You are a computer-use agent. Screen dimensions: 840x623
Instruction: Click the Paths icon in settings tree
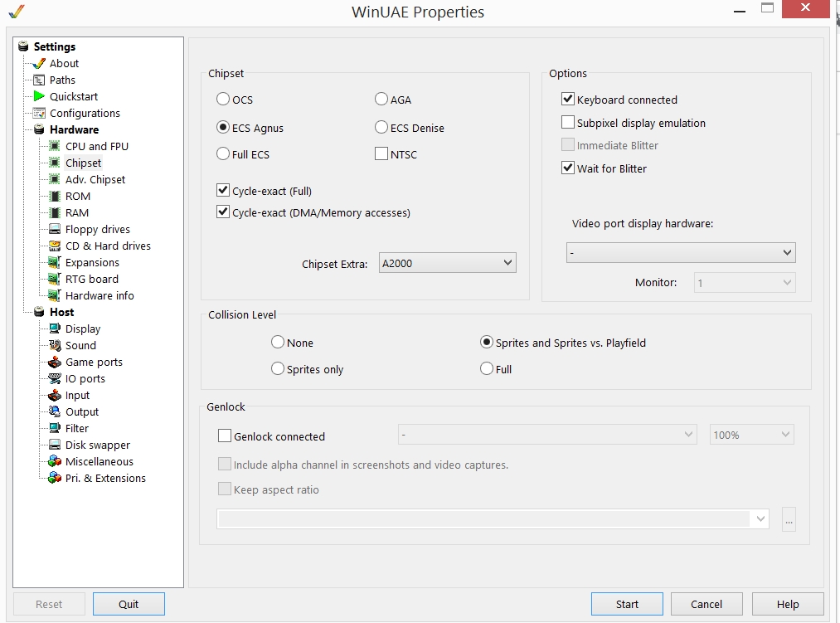pos(39,80)
